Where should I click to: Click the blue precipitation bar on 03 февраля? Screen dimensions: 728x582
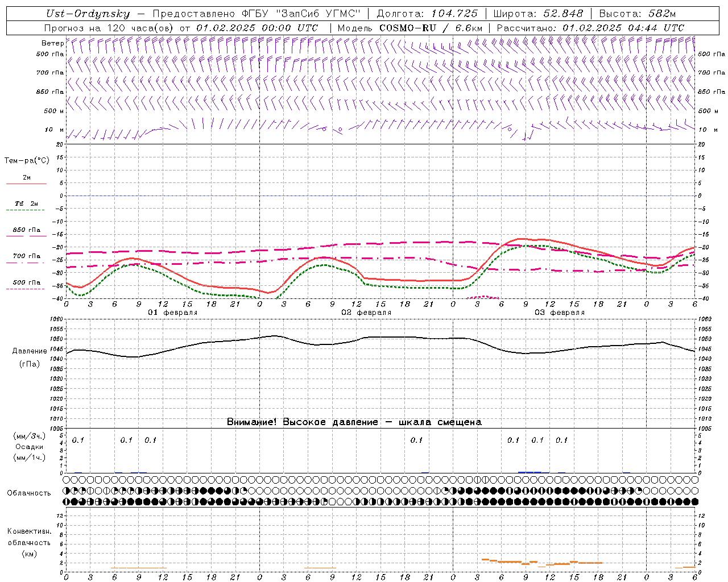coord(529,472)
